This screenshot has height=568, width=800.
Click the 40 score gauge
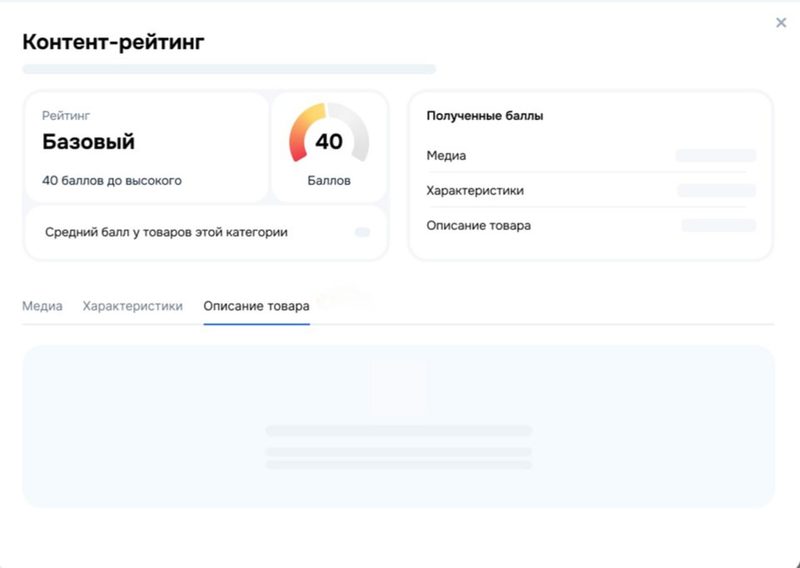[329, 133]
